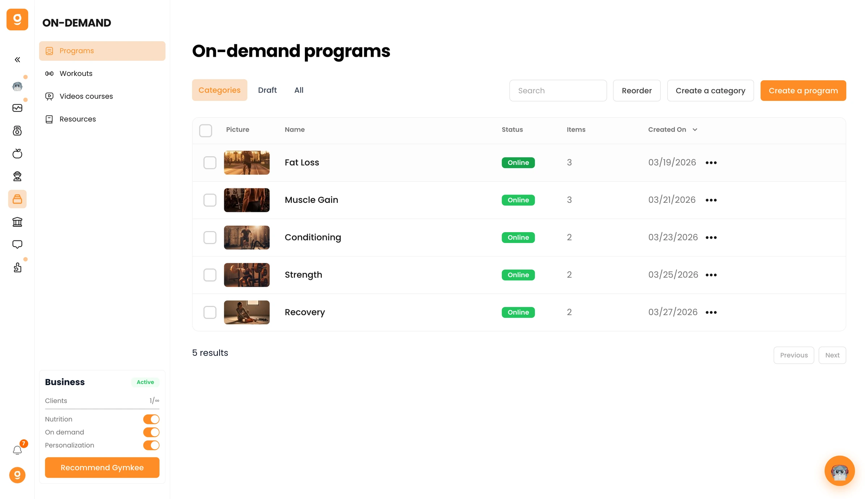This screenshot has height=499, width=868.
Task: Open the Muscle Gain category name
Action: 311,200
